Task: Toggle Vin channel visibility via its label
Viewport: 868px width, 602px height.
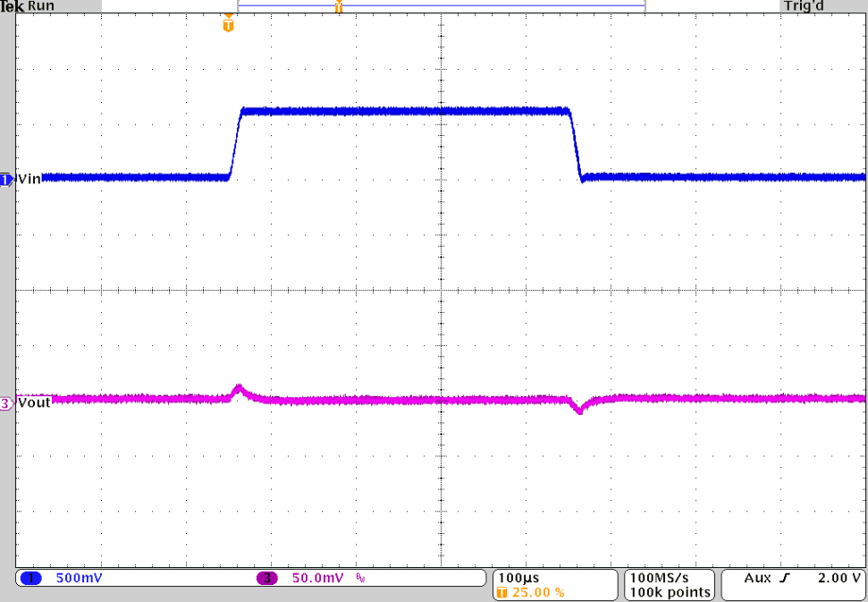Action: coord(27,180)
